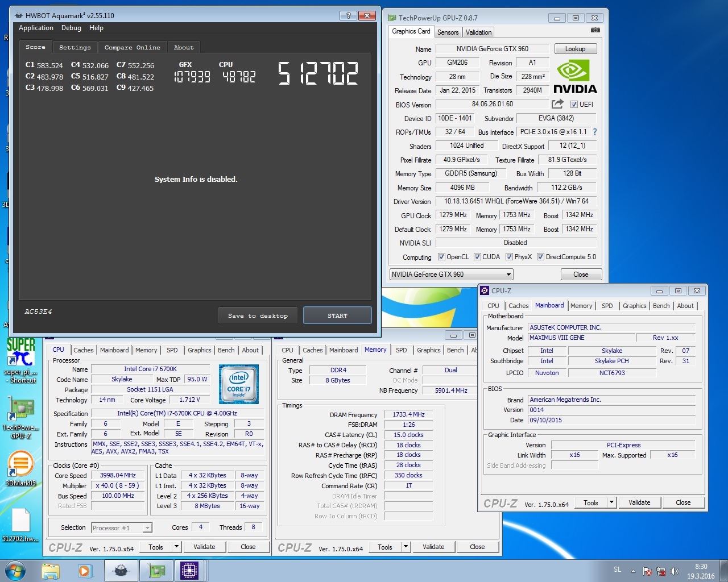Open the Windows Start menu orb
Viewport: 728px width, 582px height.
[x=15, y=571]
